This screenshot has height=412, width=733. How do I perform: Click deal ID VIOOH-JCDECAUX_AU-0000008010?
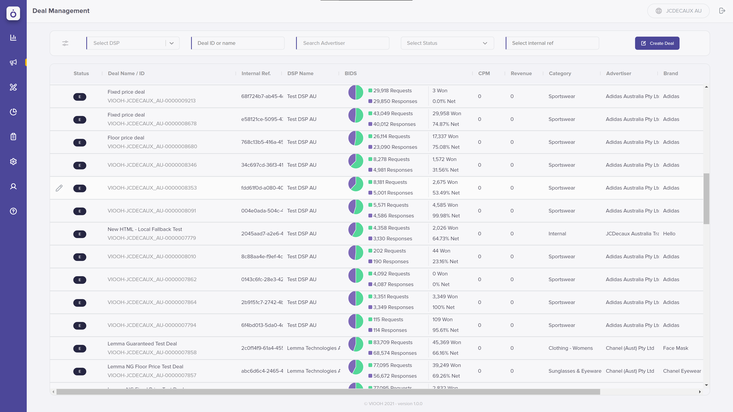pos(151,257)
